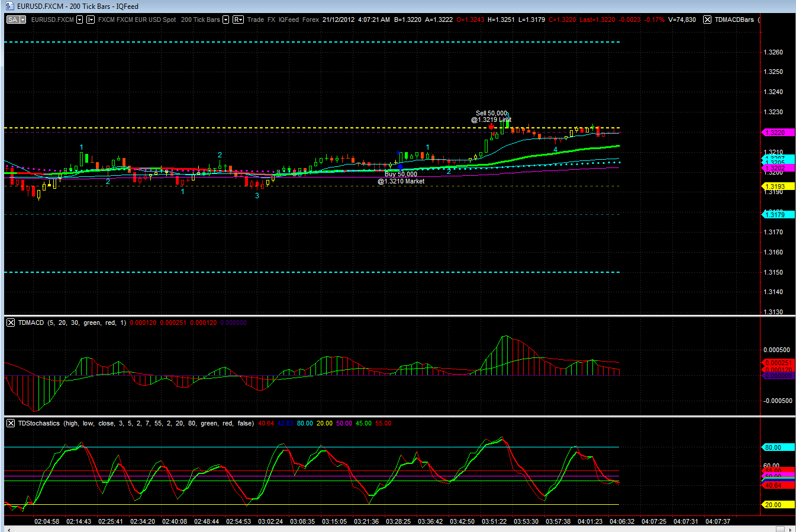Click the 80.00 stochastics level label
This screenshot has height=532, width=796.
[x=778, y=447]
